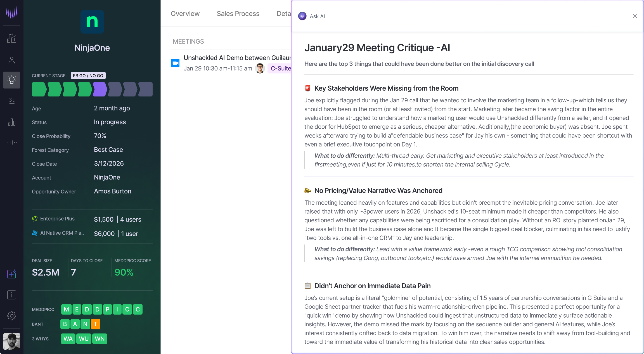Open the bar chart analytics icon
The width and height of the screenshot is (644, 354).
point(12,122)
